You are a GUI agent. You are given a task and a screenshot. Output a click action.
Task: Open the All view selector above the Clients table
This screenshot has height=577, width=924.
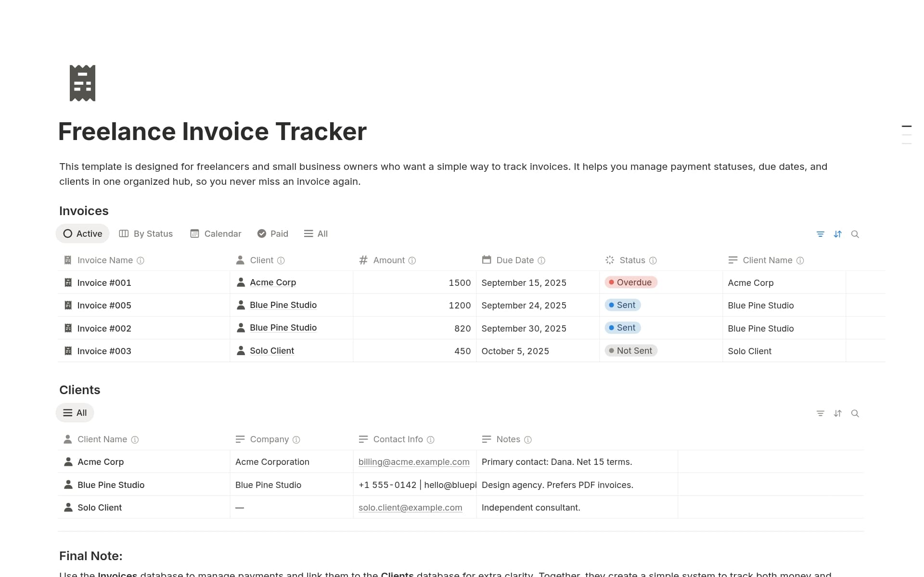pyautogui.click(x=75, y=412)
